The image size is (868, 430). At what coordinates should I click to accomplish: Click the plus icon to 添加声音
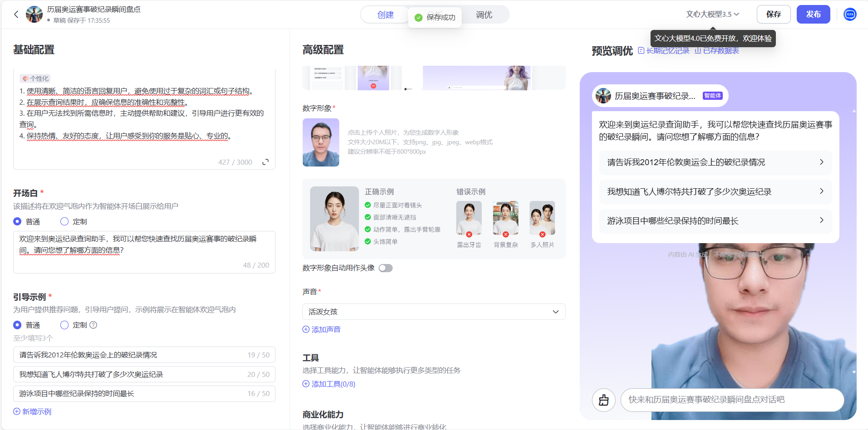(x=306, y=329)
